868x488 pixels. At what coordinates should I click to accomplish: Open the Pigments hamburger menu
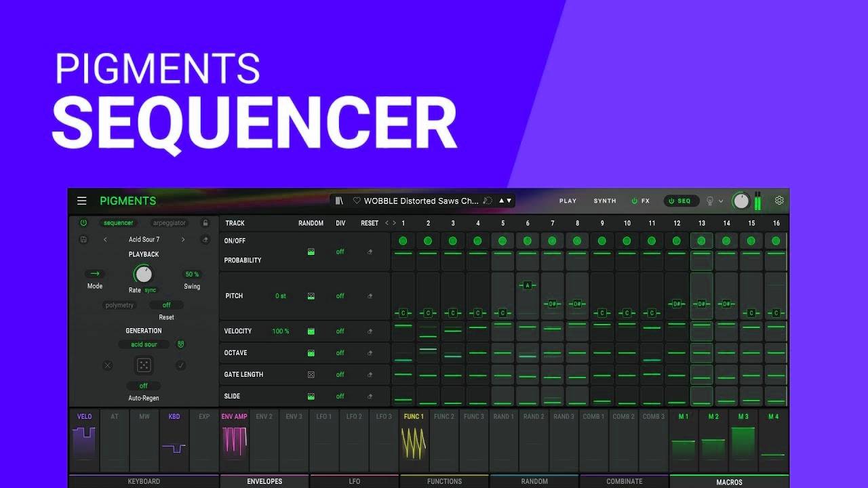tap(82, 201)
